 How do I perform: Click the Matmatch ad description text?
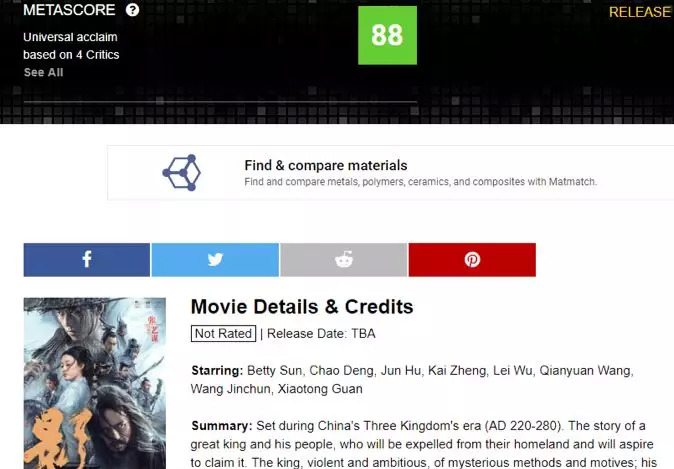420,182
